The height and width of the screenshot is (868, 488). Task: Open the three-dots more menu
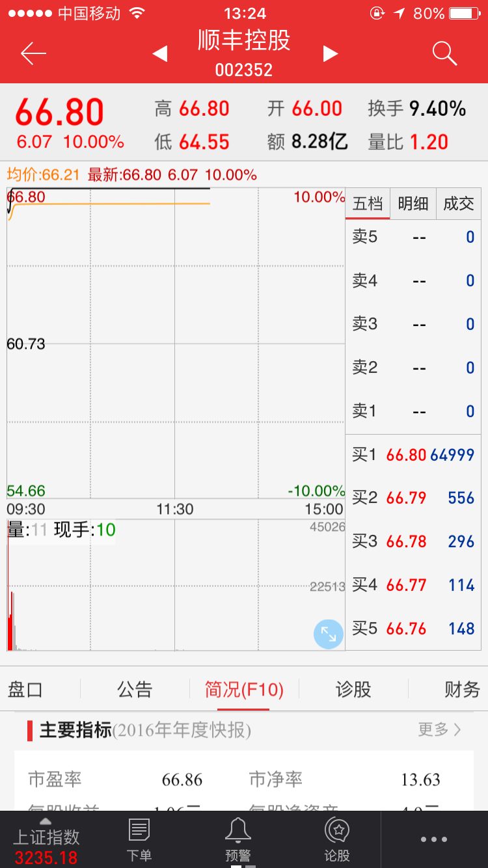pos(434,839)
